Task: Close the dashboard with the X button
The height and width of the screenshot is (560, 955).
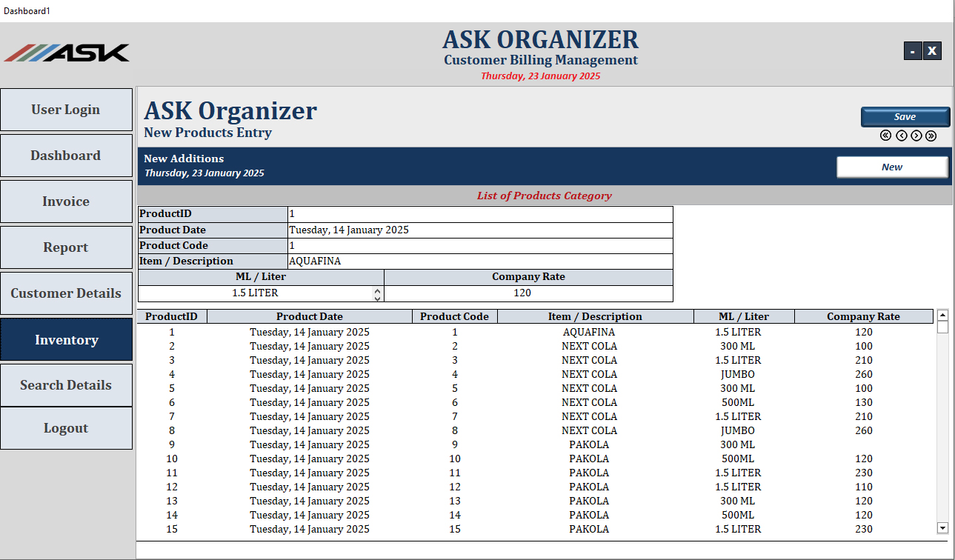Action: pos(932,50)
